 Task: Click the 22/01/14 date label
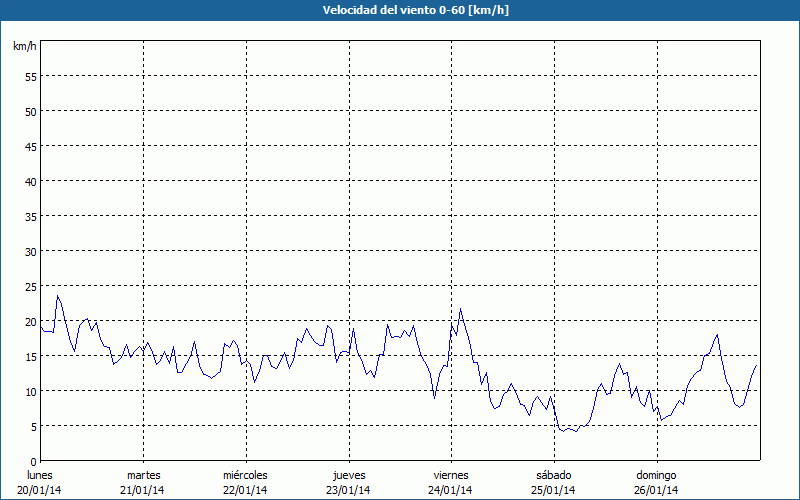click(245, 490)
